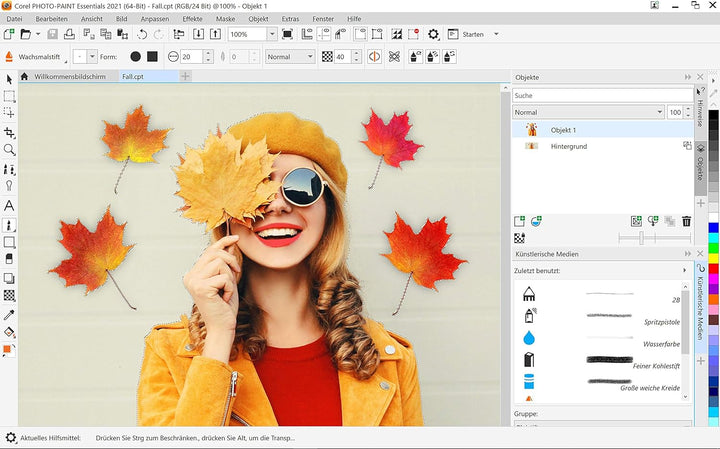The image size is (720, 449).
Task: Open the Effekte menu
Action: (x=192, y=19)
